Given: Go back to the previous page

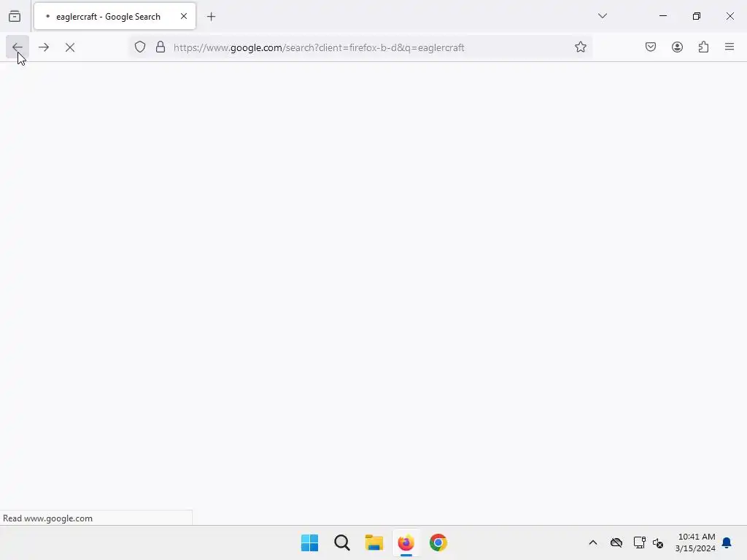Looking at the screenshot, I should 18,47.
